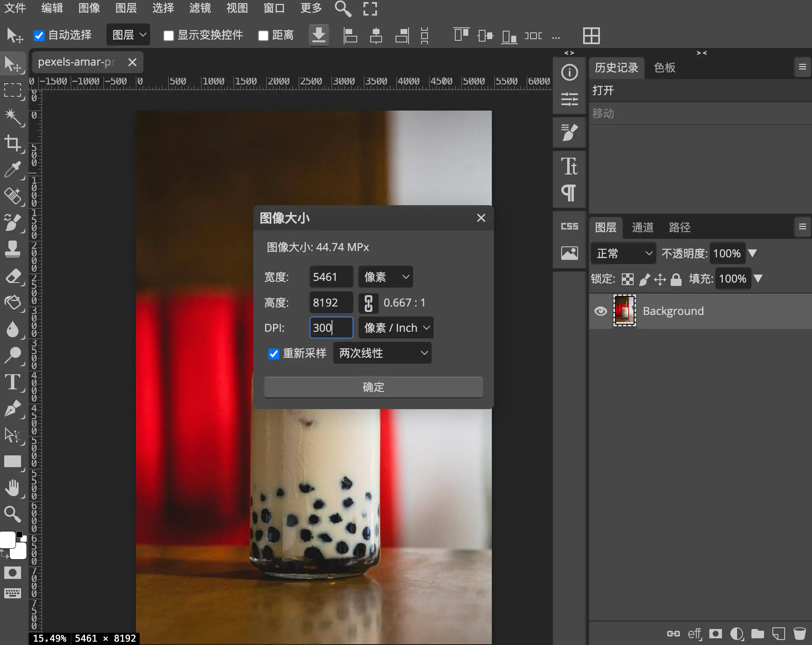Click inside the DPI input field

(x=331, y=328)
